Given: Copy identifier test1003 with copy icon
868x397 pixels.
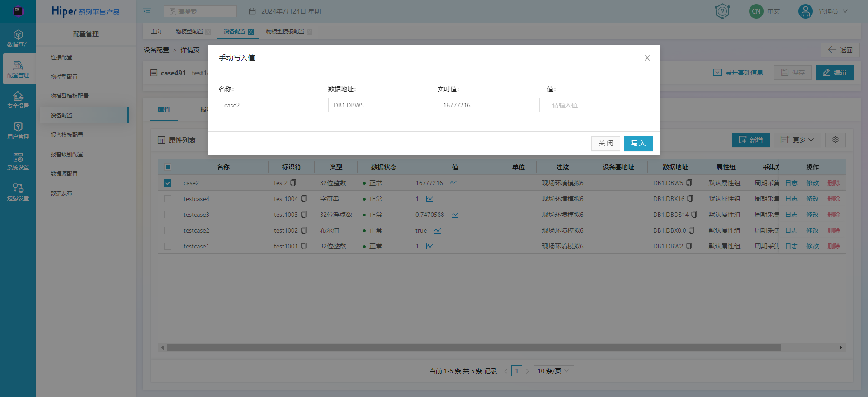Looking at the screenshot, I should pyautogui.click(x=304, y=215).
